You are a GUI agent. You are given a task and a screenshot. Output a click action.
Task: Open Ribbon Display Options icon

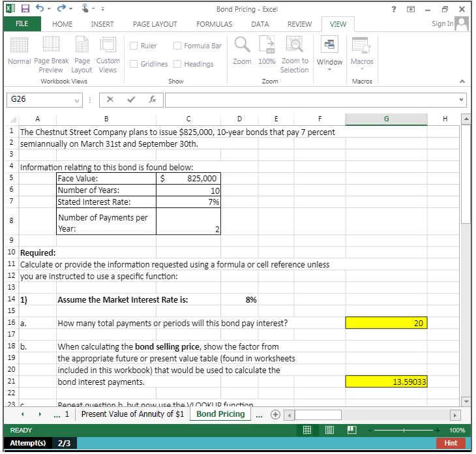click(x=410, y=9)
